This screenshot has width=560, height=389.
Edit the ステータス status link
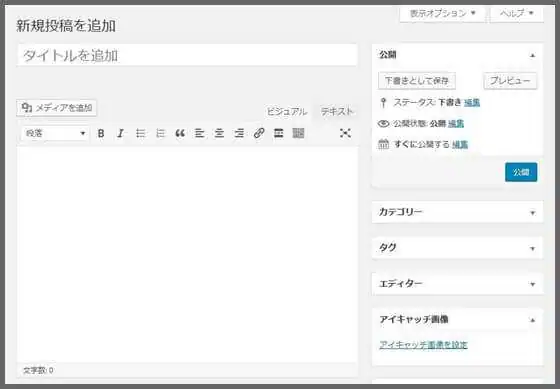pos(472,103)
